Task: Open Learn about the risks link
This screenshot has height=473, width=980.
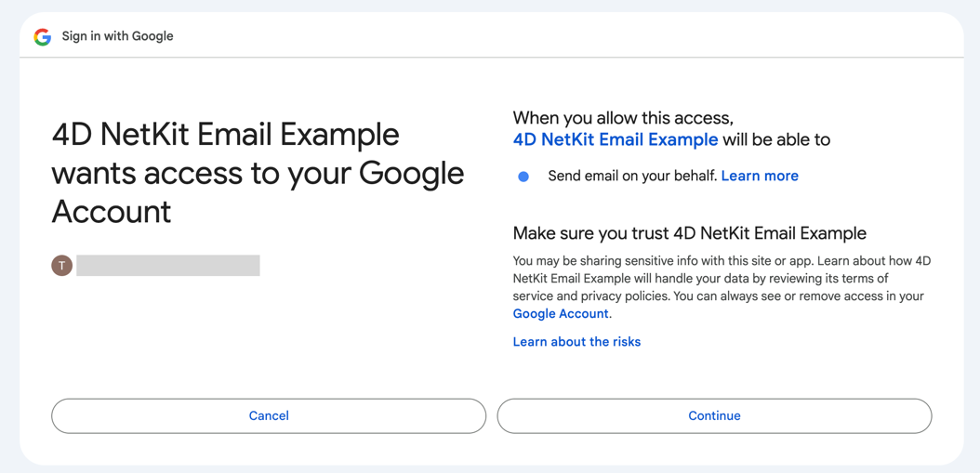Action: (x=576, y=342)
